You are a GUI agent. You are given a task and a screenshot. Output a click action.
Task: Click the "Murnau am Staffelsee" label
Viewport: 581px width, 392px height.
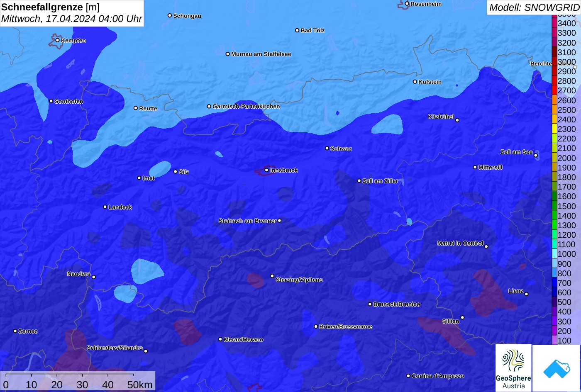coord(261,54)
